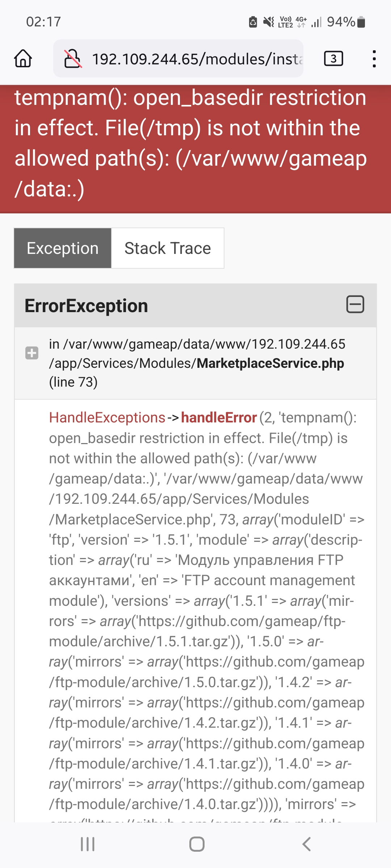Tap the ErrorException heading text

point(86,306)
